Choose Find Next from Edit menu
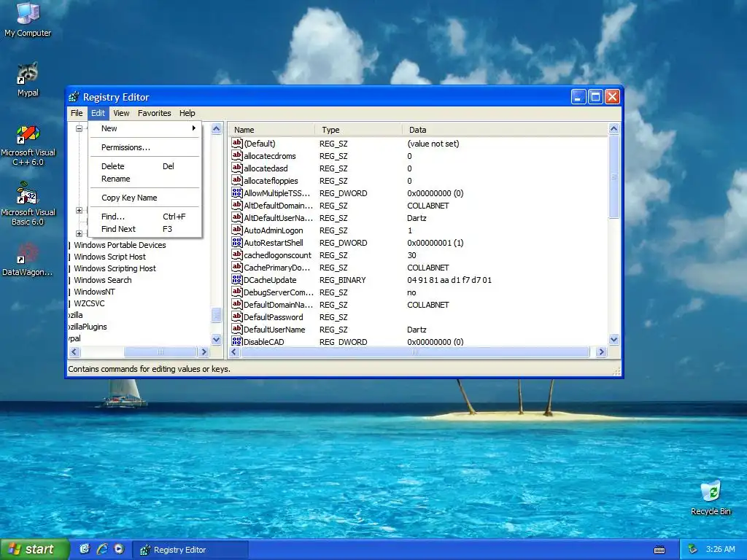Viewport: 747px width, 560px height. (x=144, y=228)
